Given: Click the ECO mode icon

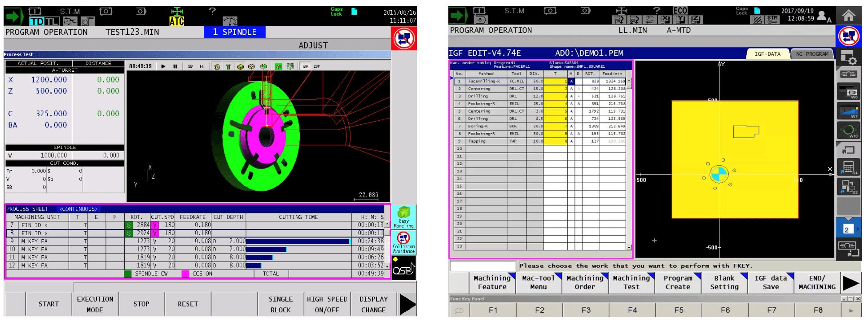Looking at the screenshot, I should click(x=680, y=11).
